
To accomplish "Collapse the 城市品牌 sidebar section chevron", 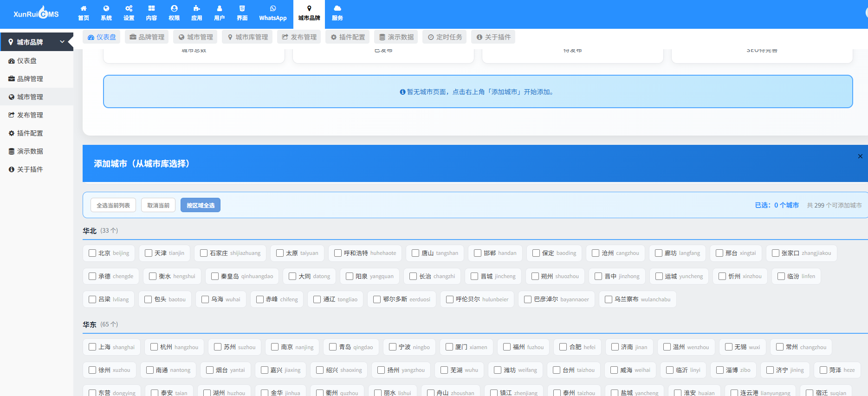I will (62, 42).
